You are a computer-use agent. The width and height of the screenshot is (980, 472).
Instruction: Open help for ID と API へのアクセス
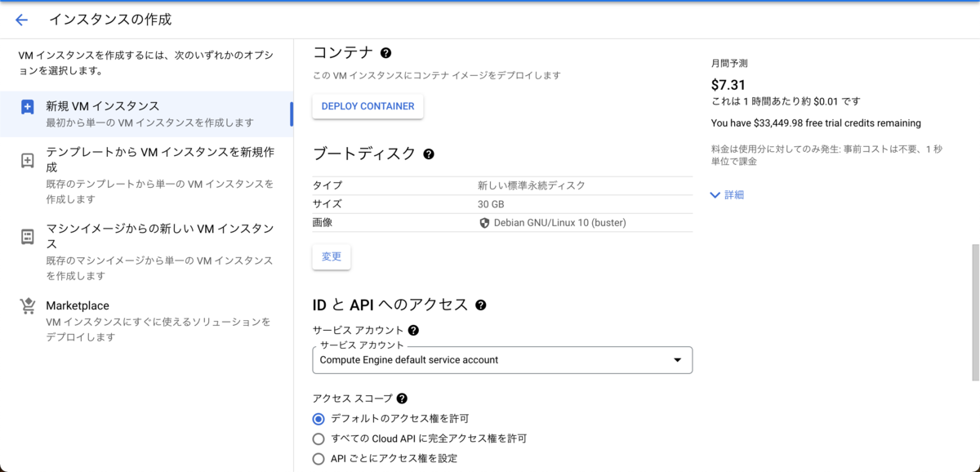tap(481, 305)
